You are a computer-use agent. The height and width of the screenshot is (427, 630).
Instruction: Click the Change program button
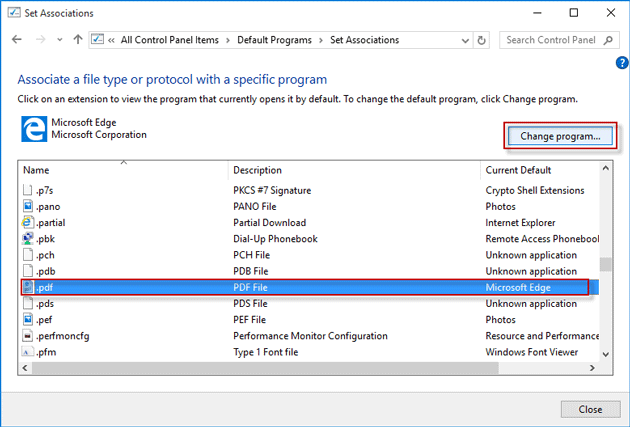(x=560, y=136)
